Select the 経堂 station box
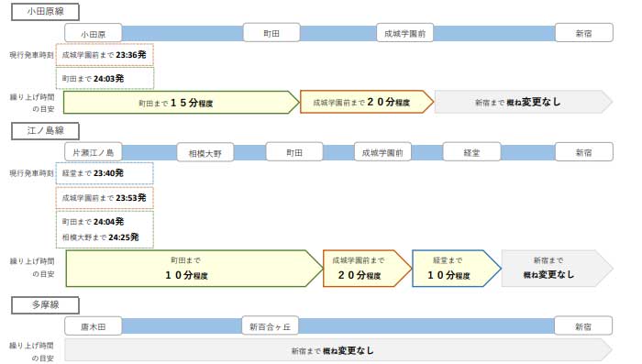The width and height of the screenshot is (642, 364). 471,152
